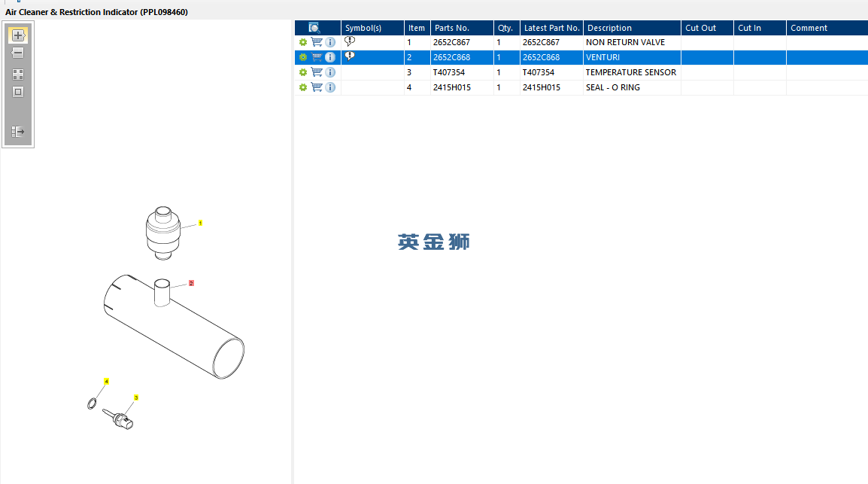Open info for VENTURI

[330, 57]
